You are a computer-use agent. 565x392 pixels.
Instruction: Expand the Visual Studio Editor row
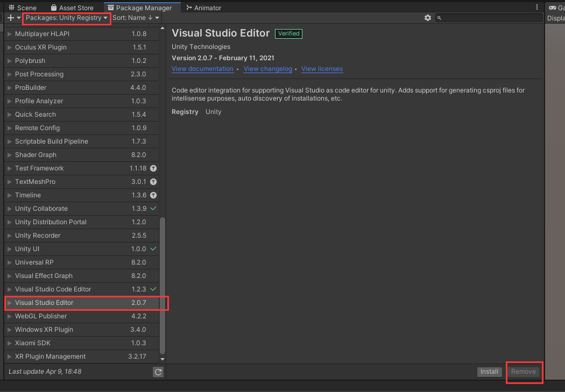pos(9,303)
